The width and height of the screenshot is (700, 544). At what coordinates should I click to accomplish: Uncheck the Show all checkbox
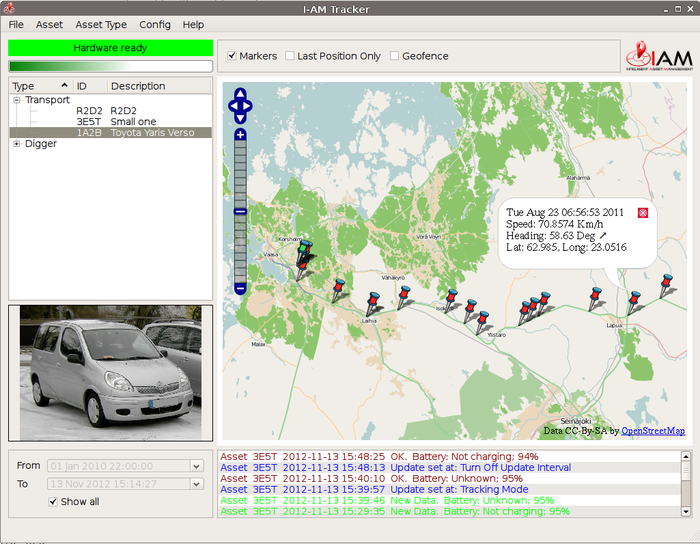(53, 502)
